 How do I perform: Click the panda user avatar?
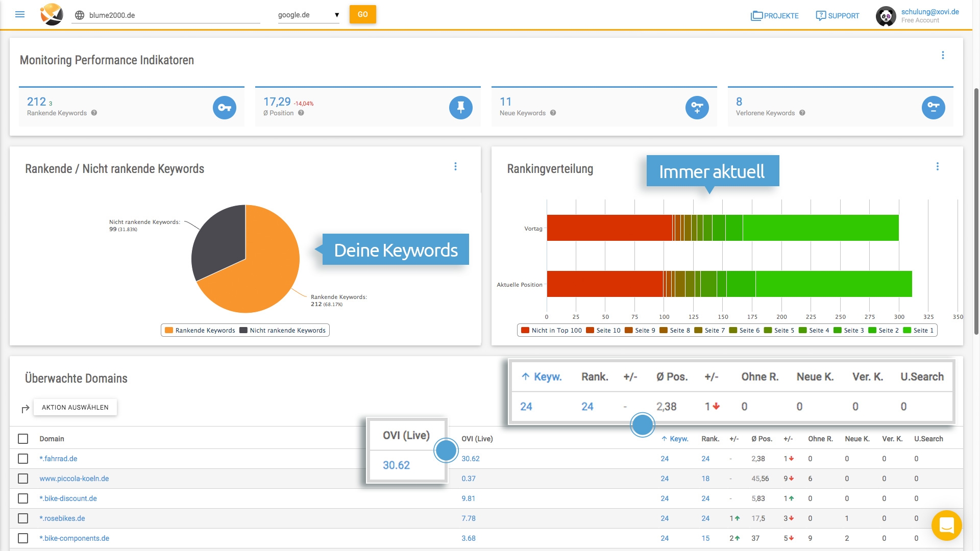[886, 16]
